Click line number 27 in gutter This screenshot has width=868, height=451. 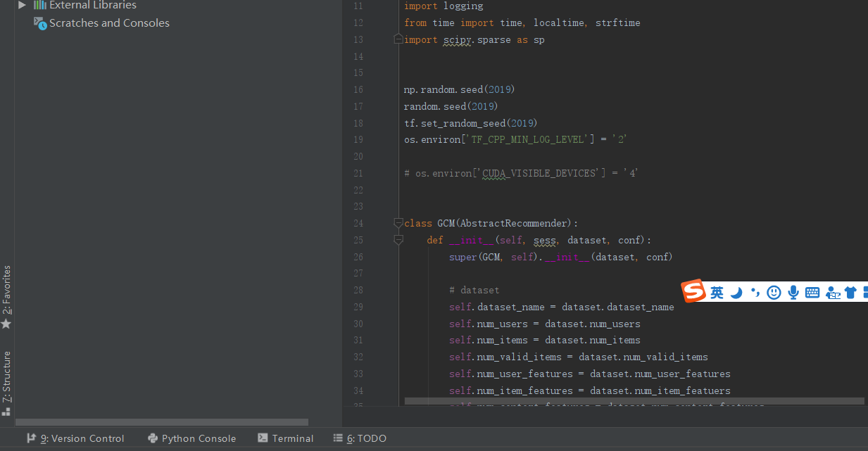(358, 273)
